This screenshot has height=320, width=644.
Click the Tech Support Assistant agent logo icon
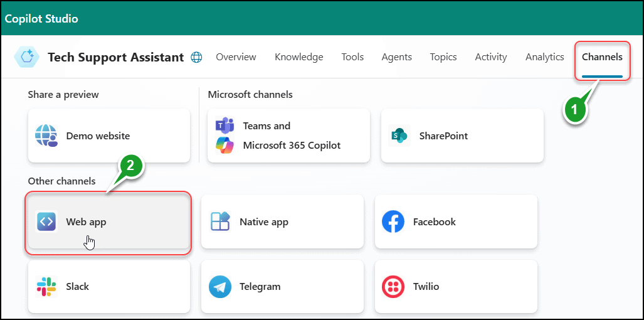coord(28,57)
